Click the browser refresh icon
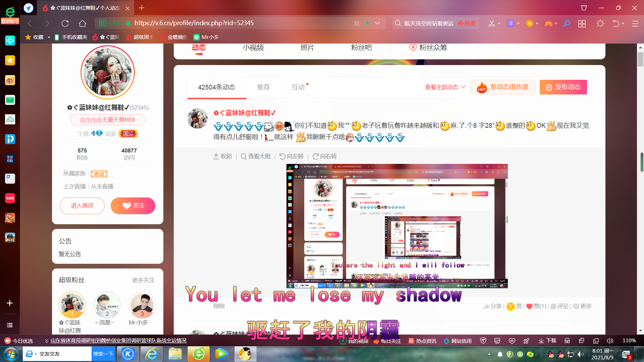Screen dimensions: 644x362 [65, 23]
